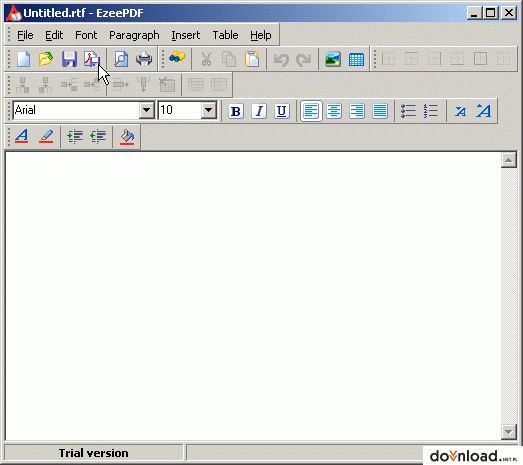523x465 pixels.
Task: Increase paragraph indent
Action: (x=75, y=136)
